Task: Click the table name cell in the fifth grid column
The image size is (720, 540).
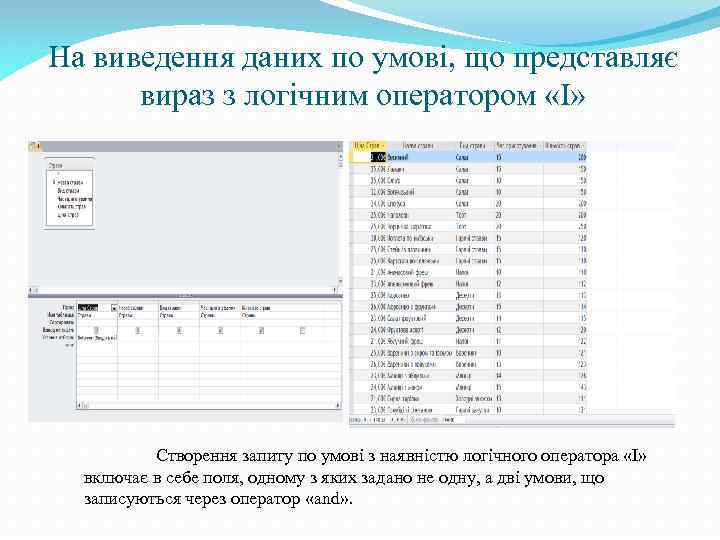Action: pos(261,316)
